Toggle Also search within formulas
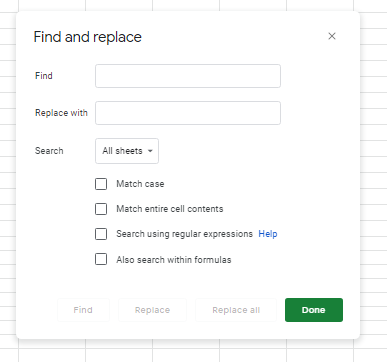The image size is (387, 362). tap(101, 259)
